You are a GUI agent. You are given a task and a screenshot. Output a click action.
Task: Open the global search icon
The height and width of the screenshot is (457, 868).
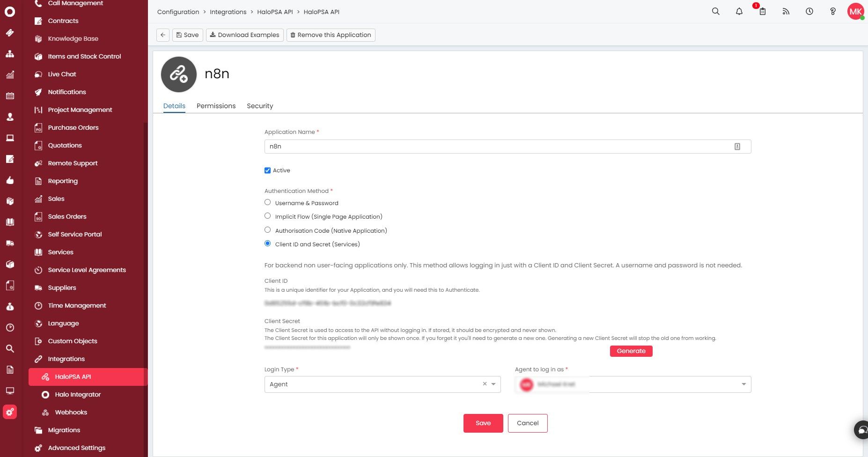pos(715,11)
